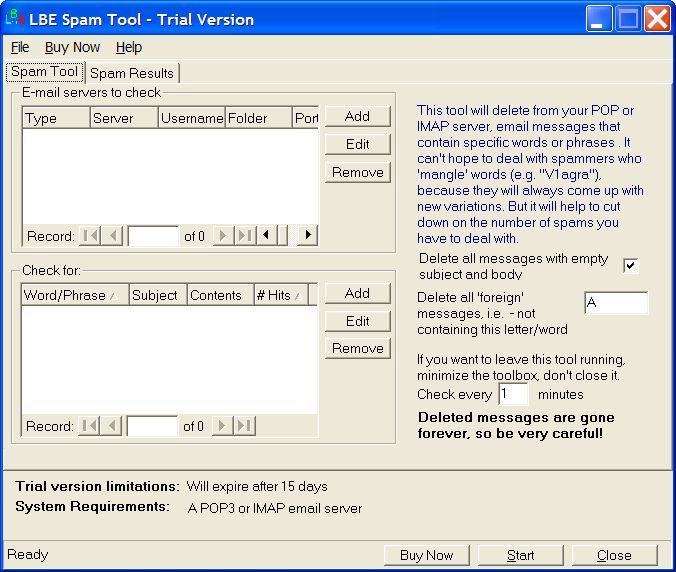Click the E-mail servers record number field
Image resolution: width=676 pixels, height=572 pixels.
pos(153,236)
